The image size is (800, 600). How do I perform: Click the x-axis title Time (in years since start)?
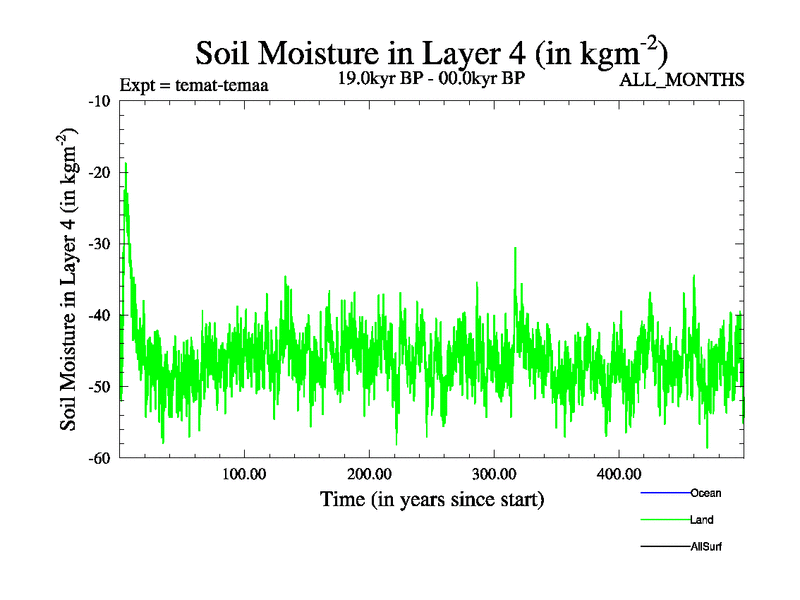pos(432,499)
